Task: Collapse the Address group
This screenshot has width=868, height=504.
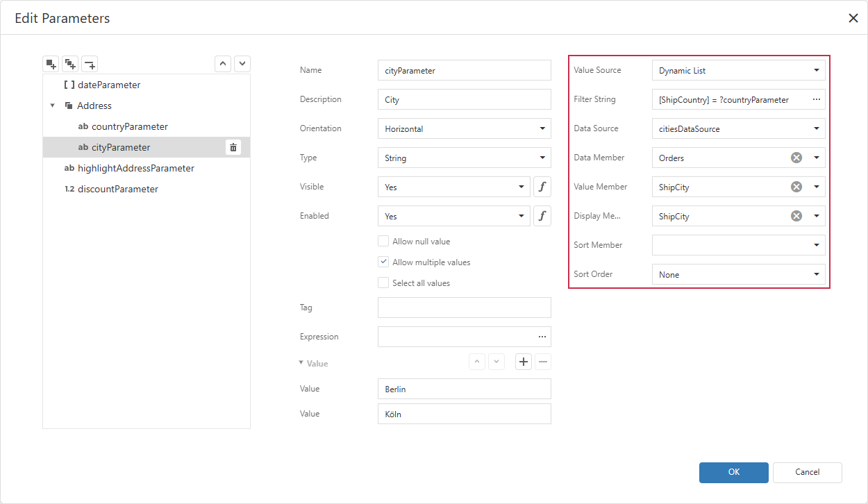Action: [x=53, y=106]
